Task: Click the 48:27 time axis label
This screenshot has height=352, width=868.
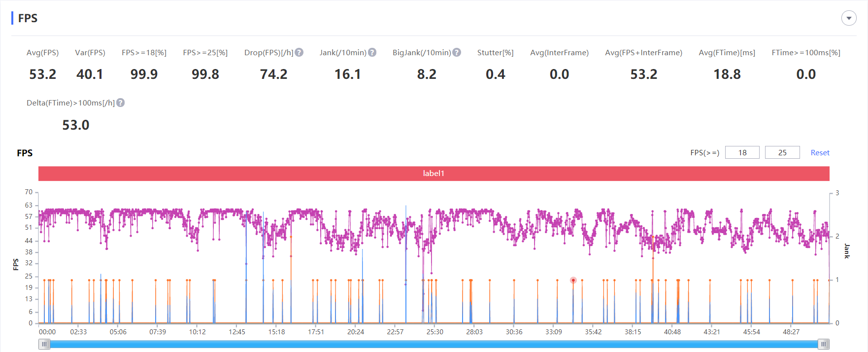Action: pyautogui.click(x=791, y=332)
